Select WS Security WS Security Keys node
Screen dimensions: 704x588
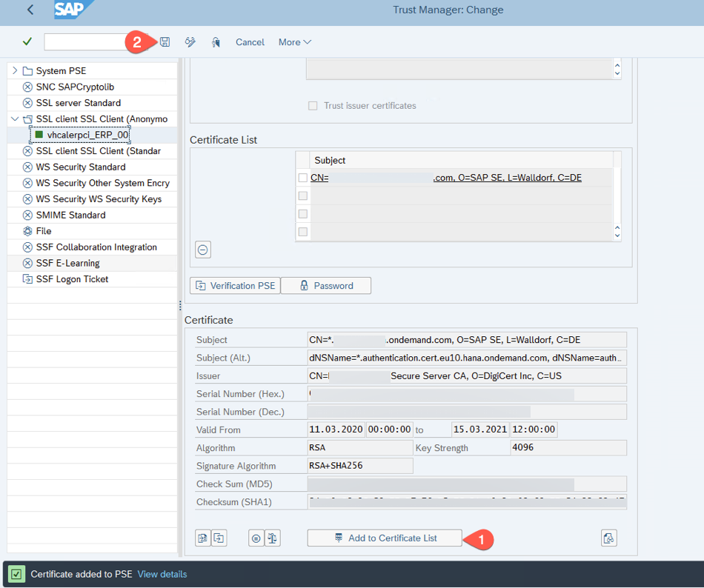[99, 199]
